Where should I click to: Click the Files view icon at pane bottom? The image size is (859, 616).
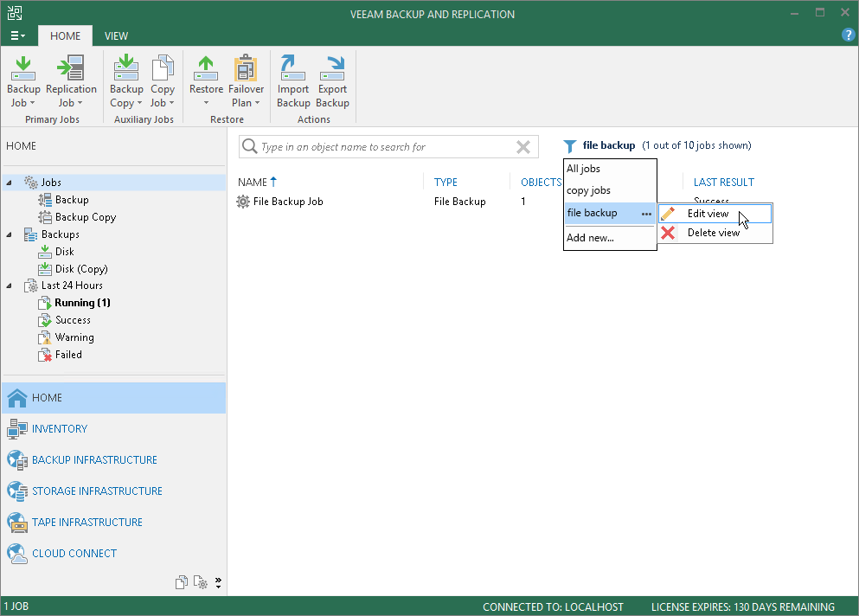click(x=182, y=582)
